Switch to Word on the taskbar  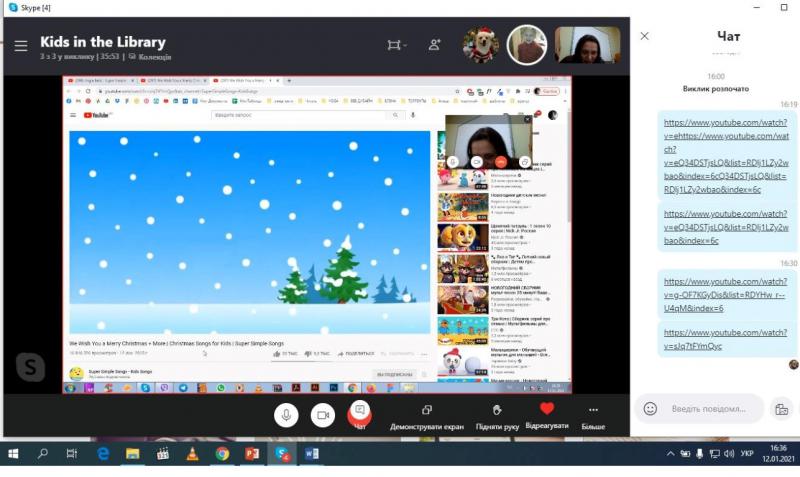(311, 454)
